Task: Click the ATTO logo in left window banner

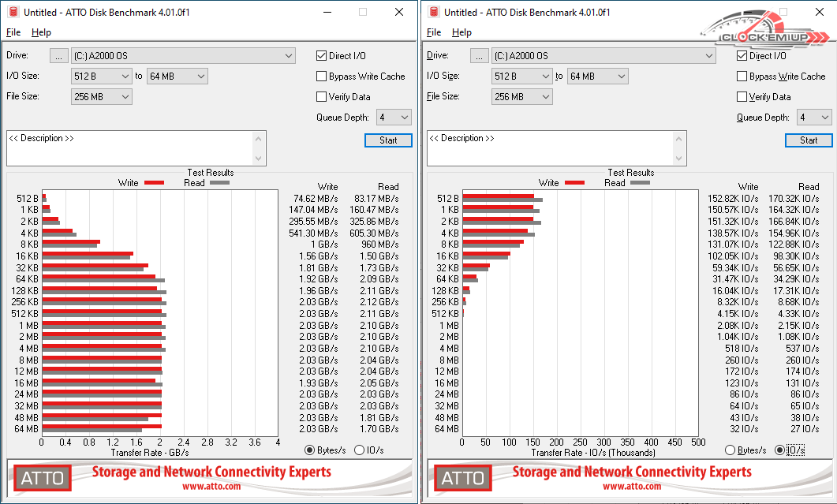Action: pyautogui.click(x=43, y=478)
